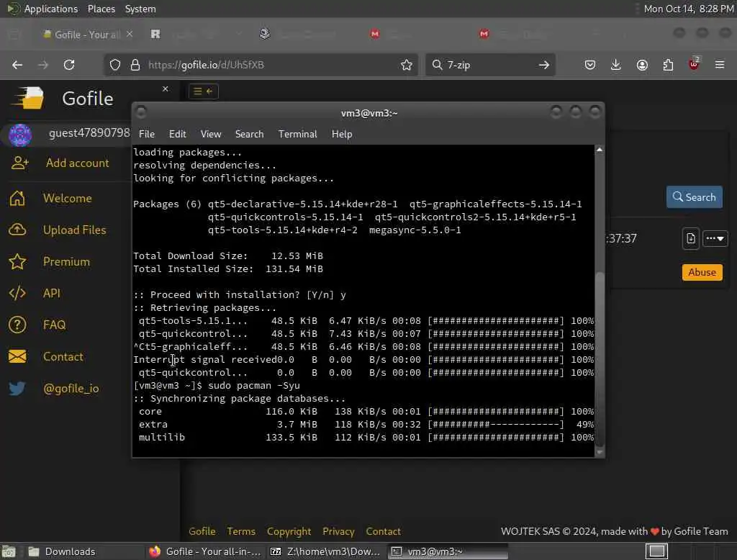Click the Twitter bird icon

click(17, 389)
